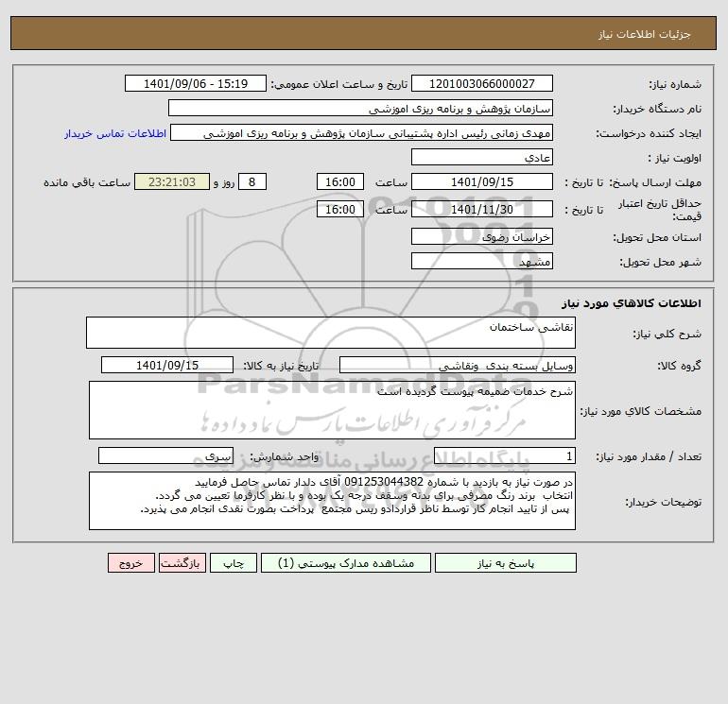Click the ایجاد کننده درخواست label
728x704 pixels.
click(649, 133)
